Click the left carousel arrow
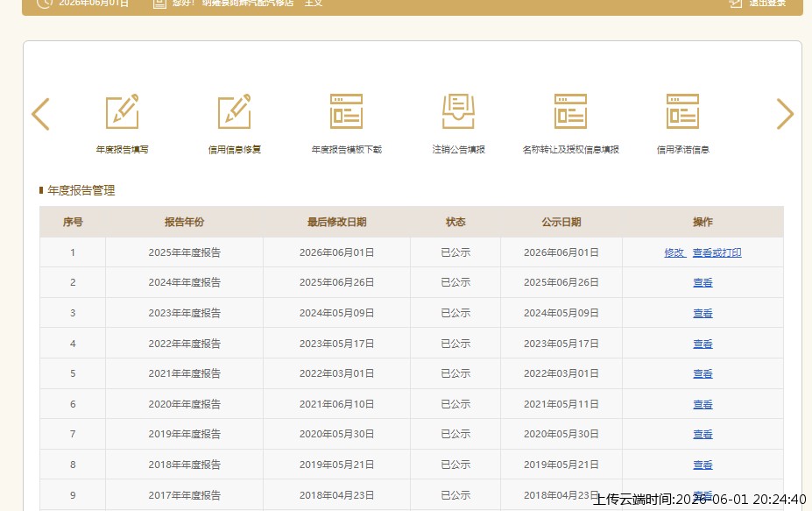The width and height of the screenshot is (812, 511). 40,114
